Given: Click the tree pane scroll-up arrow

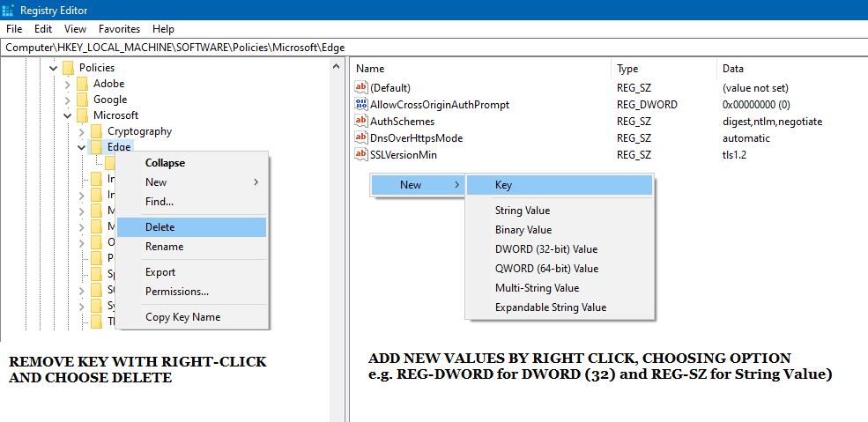Looking at the screenshot, I should (336, 67).
